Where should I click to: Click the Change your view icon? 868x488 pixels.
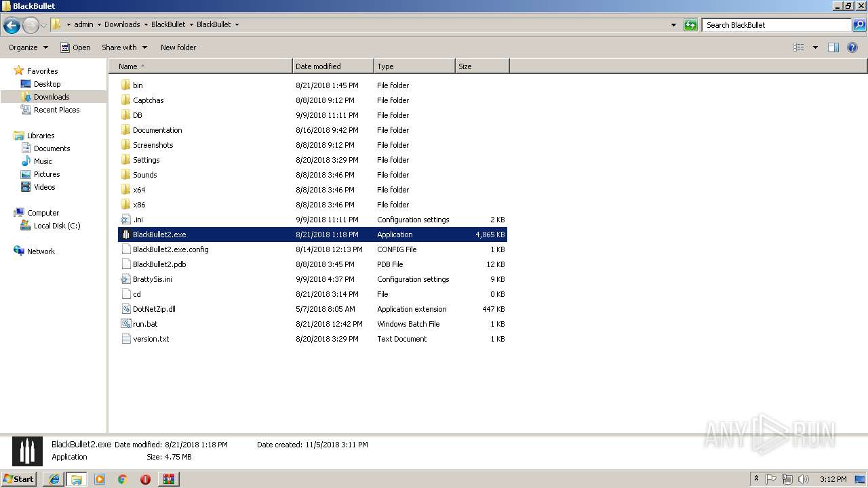[x=799, y=47]
